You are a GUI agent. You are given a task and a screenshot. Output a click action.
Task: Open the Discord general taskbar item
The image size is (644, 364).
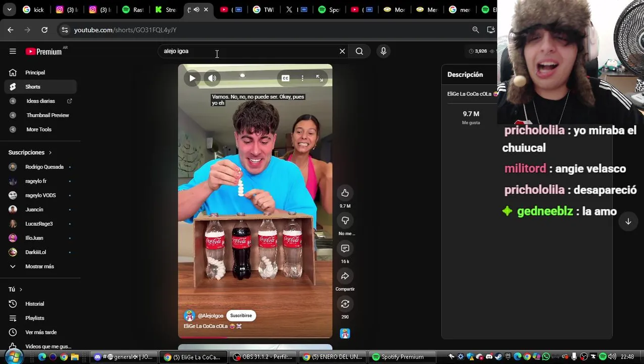123,357
